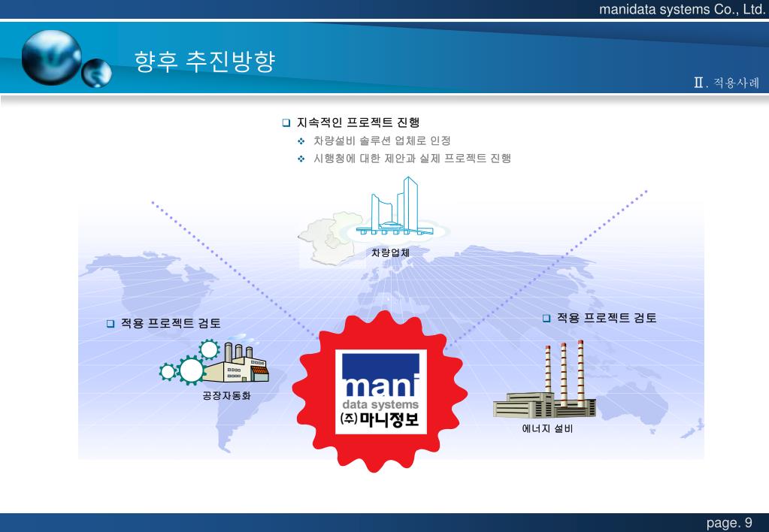Select the slide title 향후 추진방향
Viewport: 769px width, 532px height.
click(205, 62)
